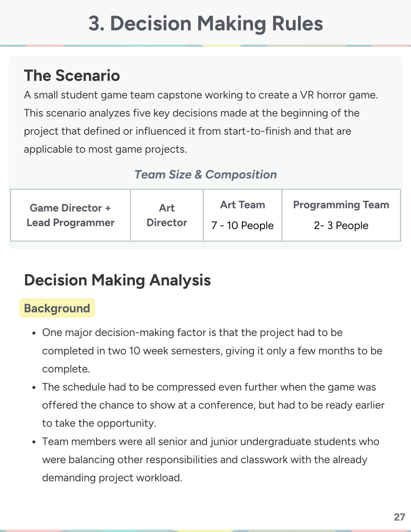The height and width of the screenshot is (532, 411).
Task: Select the 'Programming Team' header
Action: tap(341, 205)
